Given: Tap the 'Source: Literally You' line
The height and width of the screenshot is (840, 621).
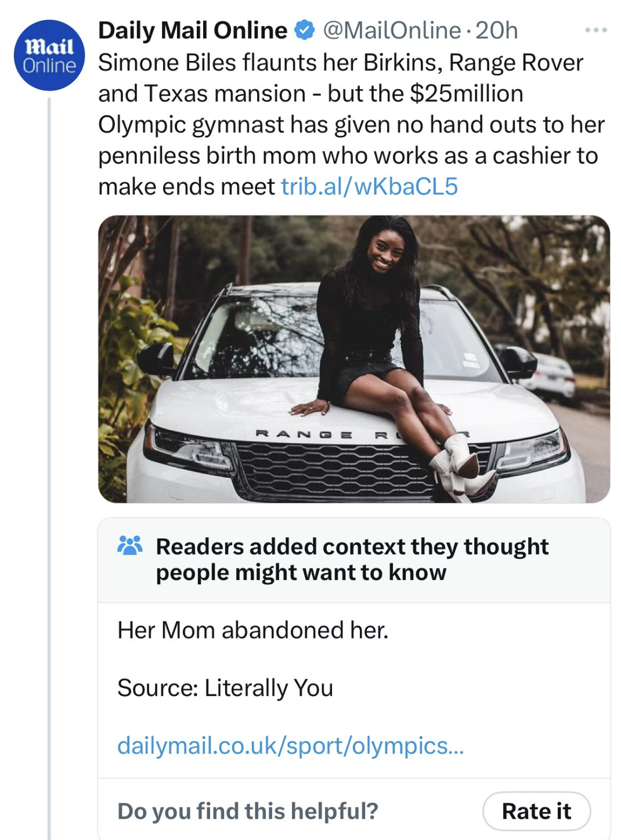Looking at the screenshot, I should (x=225, y=688).
